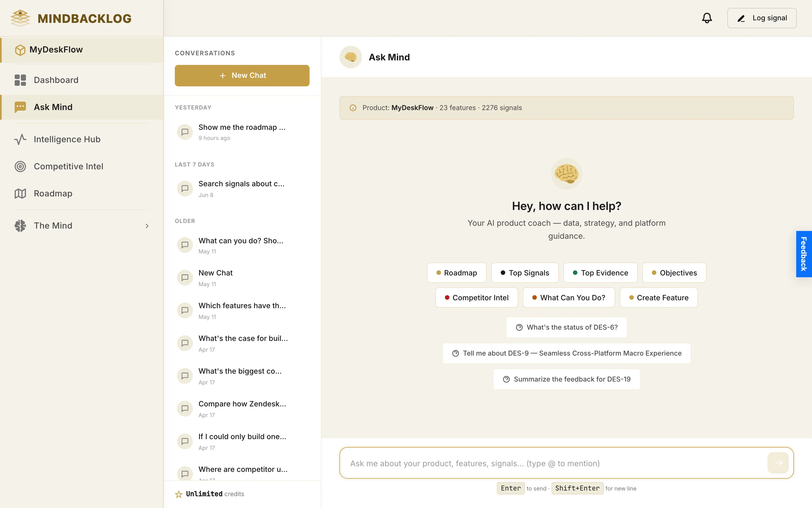Screen dimensions: 812x508
Task: Choose the Top Evidence chip
Action: 600,273
